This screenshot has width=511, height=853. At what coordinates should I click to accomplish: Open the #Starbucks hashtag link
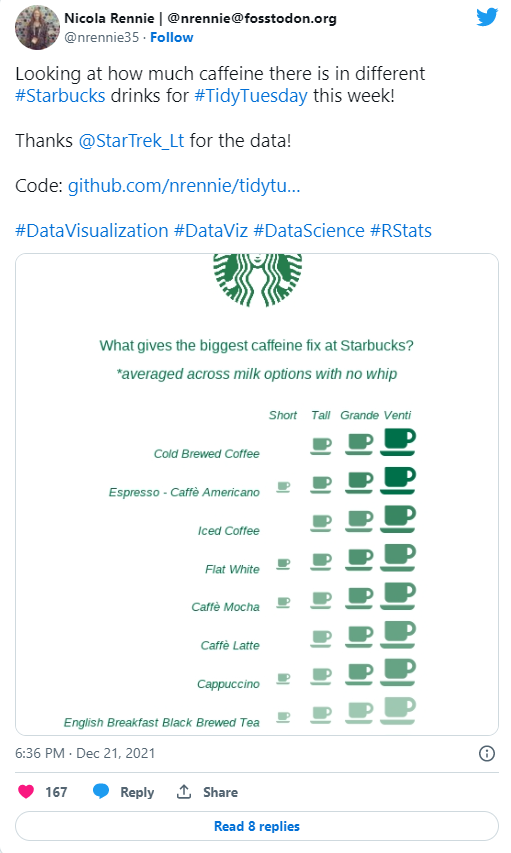pyautogui.click(x=60, y=96)
